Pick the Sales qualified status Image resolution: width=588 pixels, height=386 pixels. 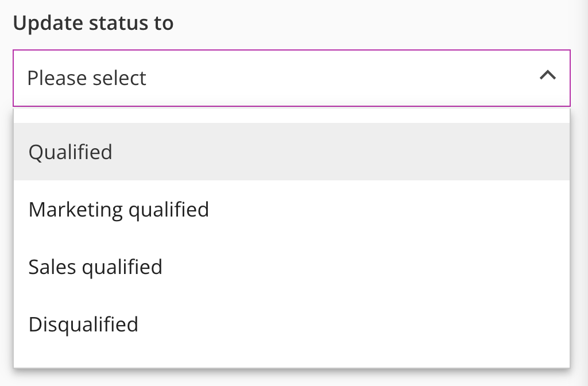95,267
